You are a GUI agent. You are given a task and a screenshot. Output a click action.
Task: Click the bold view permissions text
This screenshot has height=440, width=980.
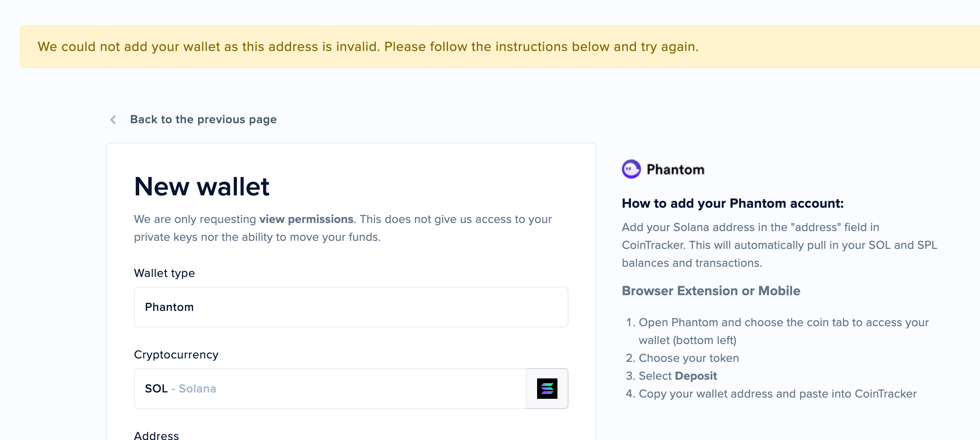(x=306, y=219)
